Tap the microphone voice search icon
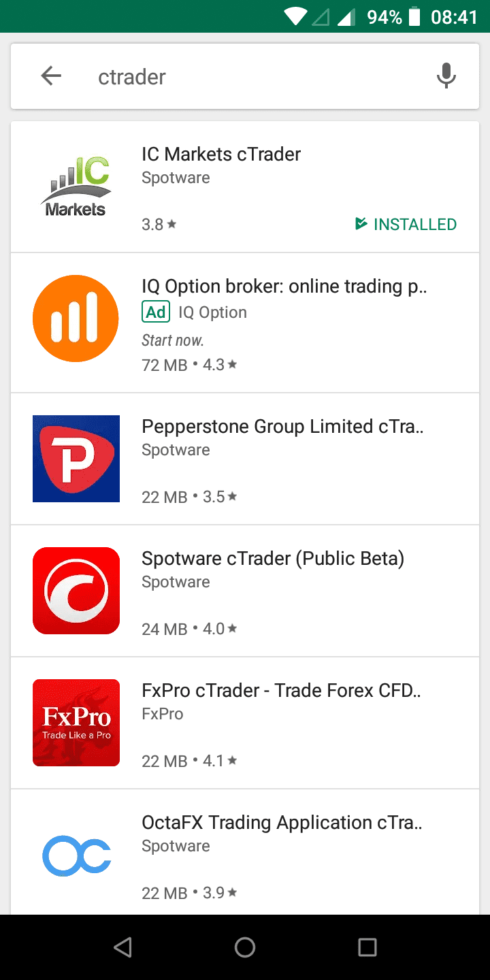490x980 pixels. (446, 76)
